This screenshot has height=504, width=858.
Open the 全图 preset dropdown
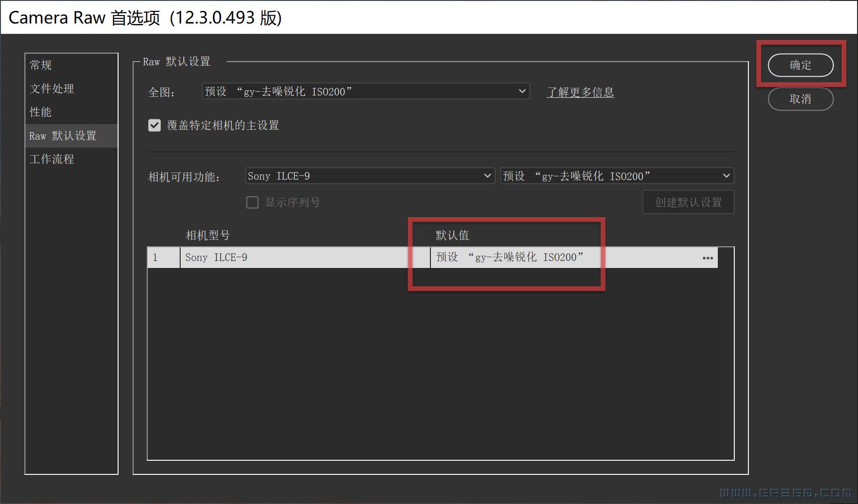click(365, 91)
